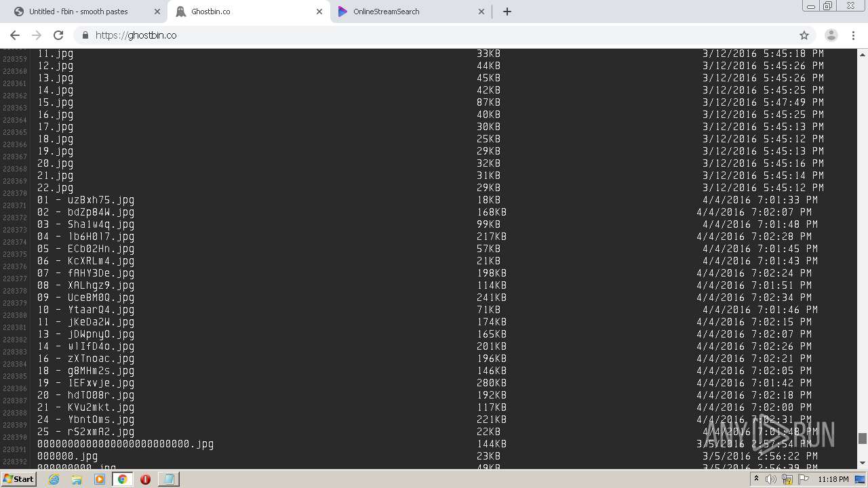Click file name 03 - Sha1w4q.jpg
The image size is (868, 488).
(86, 224)
